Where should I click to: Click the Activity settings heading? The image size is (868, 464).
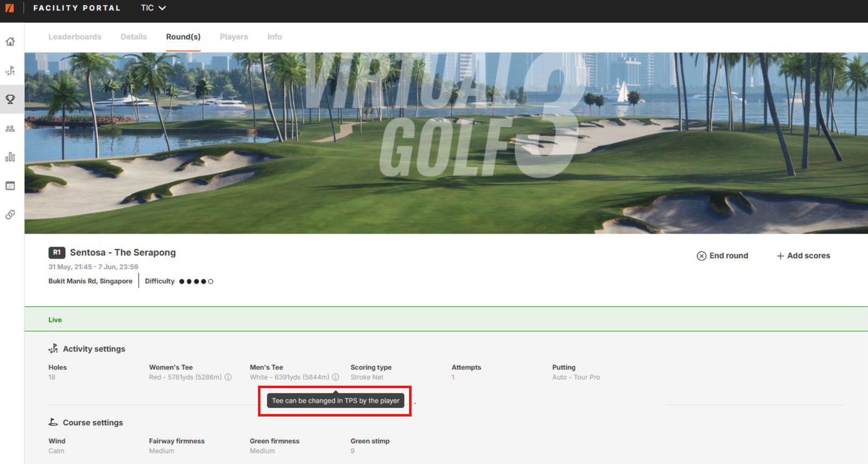point(94,349)
